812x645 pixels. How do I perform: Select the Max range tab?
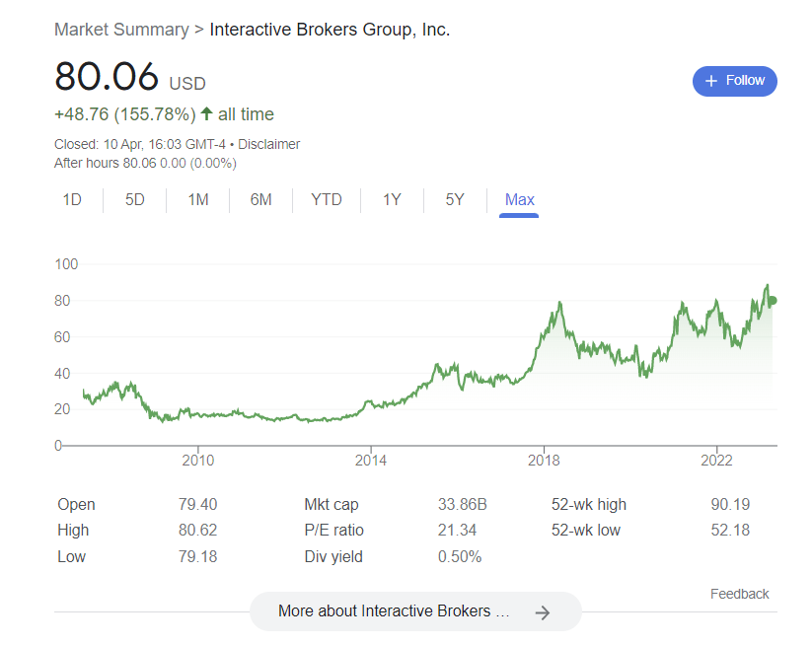[x=519, y=200]
